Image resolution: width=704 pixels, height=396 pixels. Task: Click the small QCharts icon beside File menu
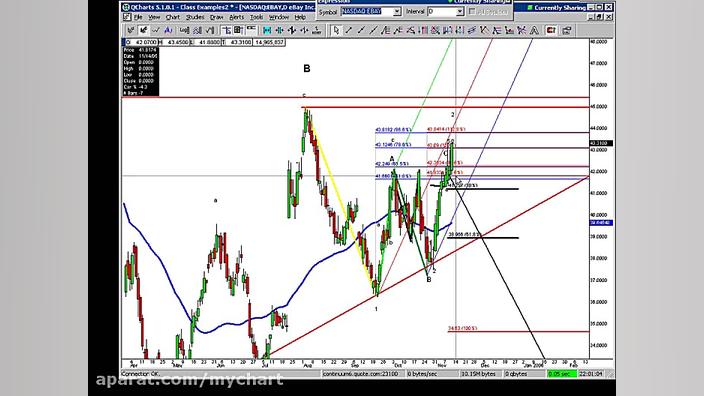click(127, 17)
